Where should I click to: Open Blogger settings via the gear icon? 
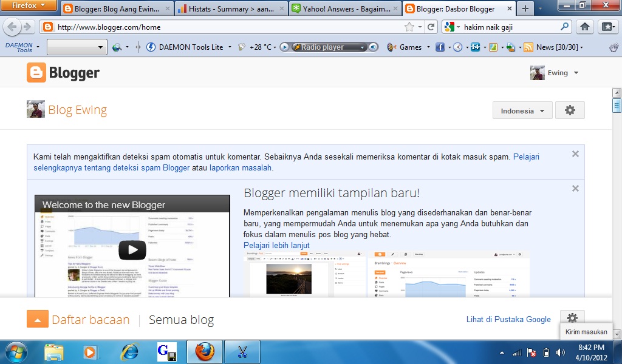point(569,110)
